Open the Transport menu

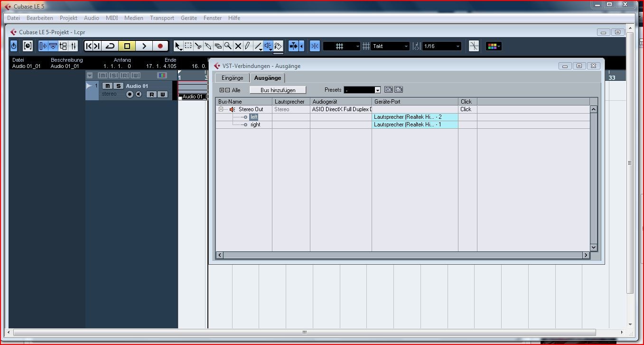point(162,18)
